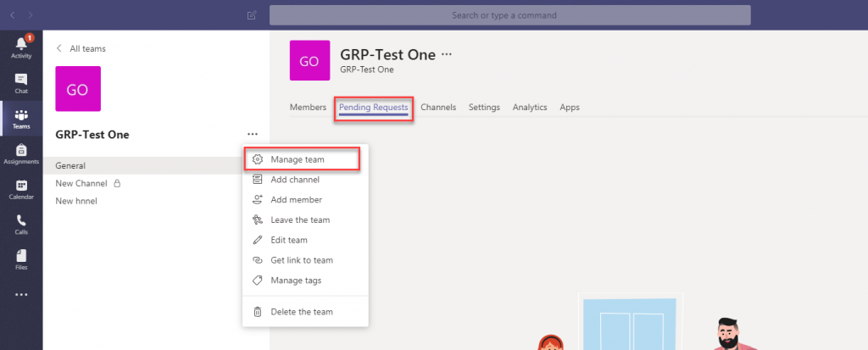This screenshot has height=350, width=868.
Task: Open Chat from the left rail
Action: click(x=21, y=82)
